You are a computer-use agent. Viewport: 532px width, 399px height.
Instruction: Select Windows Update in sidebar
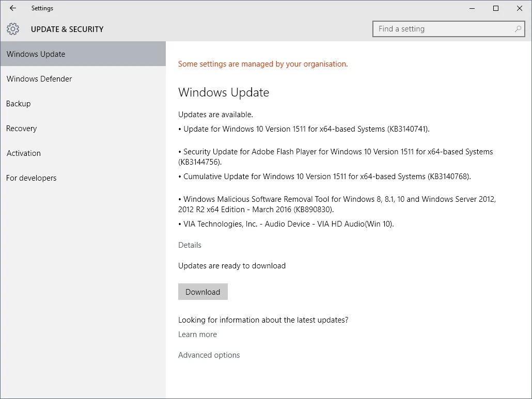tap(83, 54)
